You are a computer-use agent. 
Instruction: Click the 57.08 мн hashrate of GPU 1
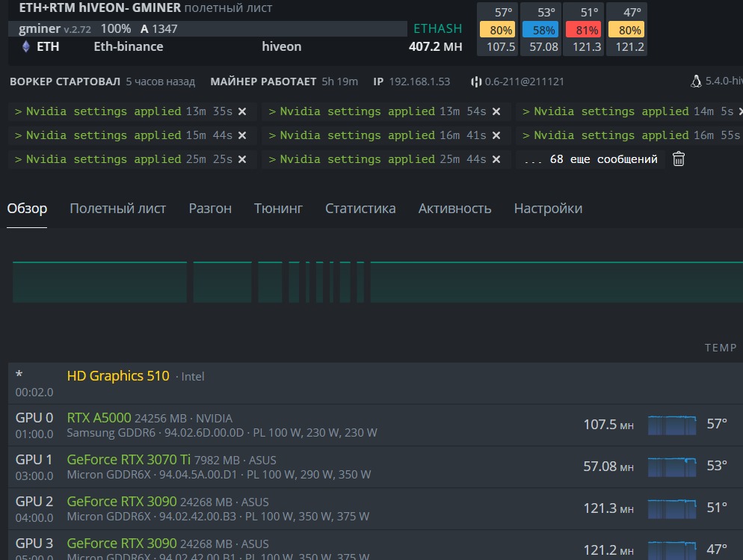[x=608, y=467]
